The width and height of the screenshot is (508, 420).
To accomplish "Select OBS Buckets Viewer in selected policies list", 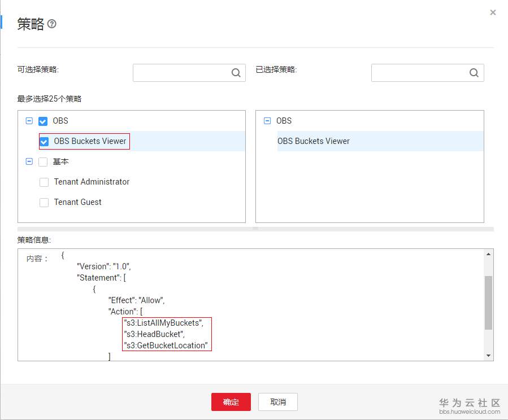I will tap(380, 141).
